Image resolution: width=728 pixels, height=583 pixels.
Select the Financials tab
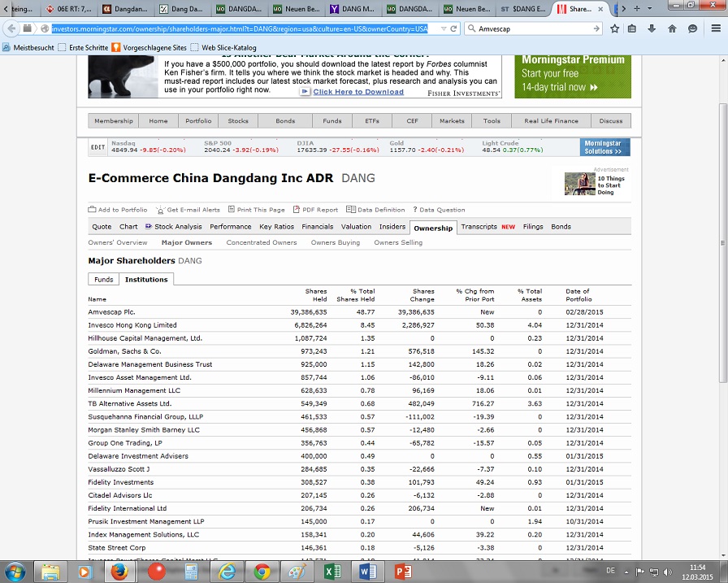point(318,227)
